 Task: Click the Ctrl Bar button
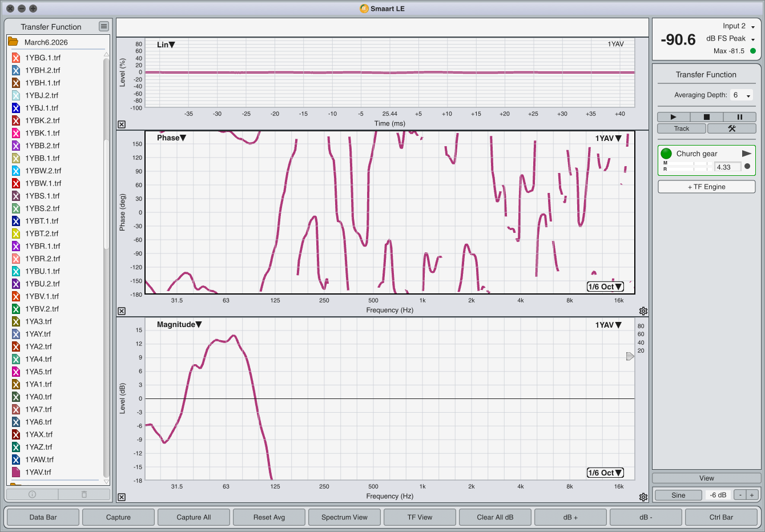coord(721,517)
